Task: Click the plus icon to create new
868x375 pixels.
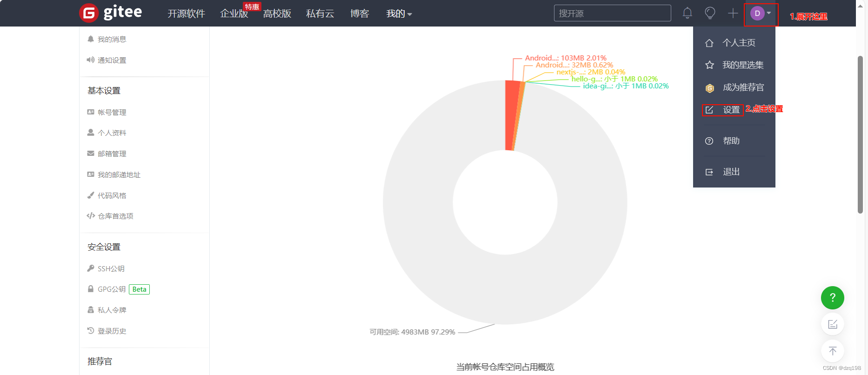Action: click(733, 13)
